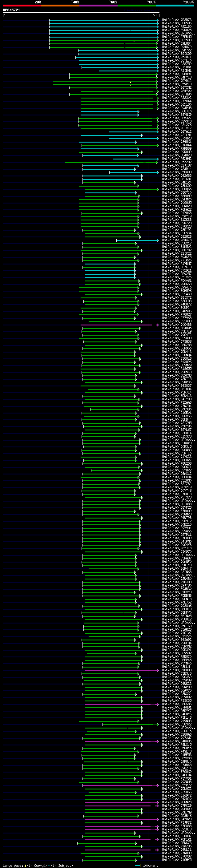Follow the UniRef100_C5Z2U2 link
The image size is (197, 868).
[x=176, y=162]
